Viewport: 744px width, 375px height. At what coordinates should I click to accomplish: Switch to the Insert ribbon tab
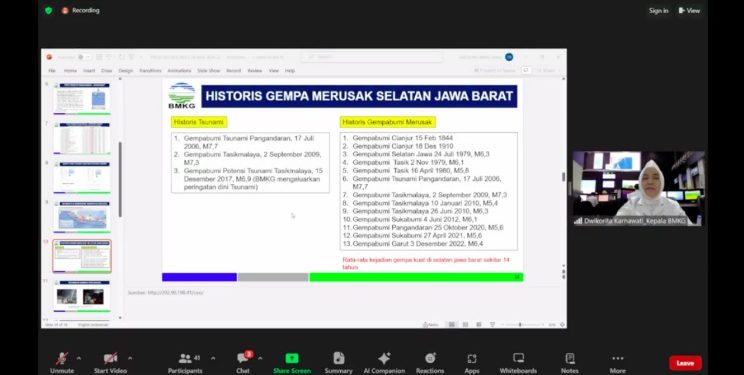89,70
